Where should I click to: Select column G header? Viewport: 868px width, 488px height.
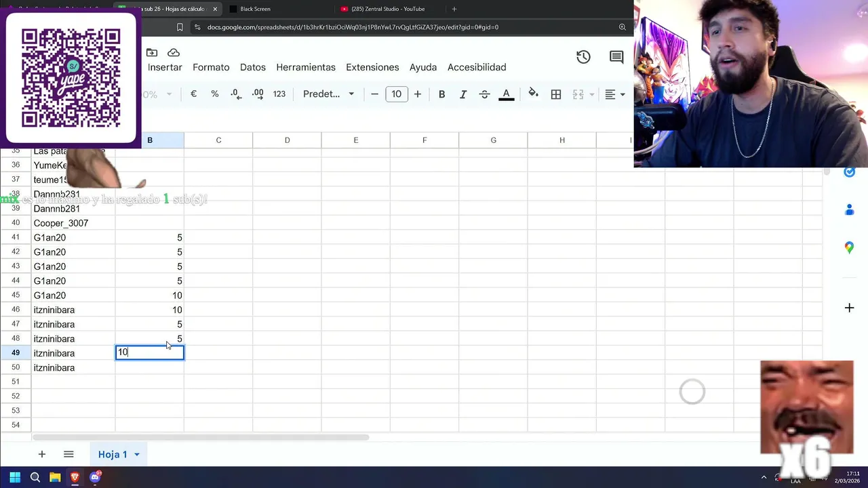coord(493,140)
